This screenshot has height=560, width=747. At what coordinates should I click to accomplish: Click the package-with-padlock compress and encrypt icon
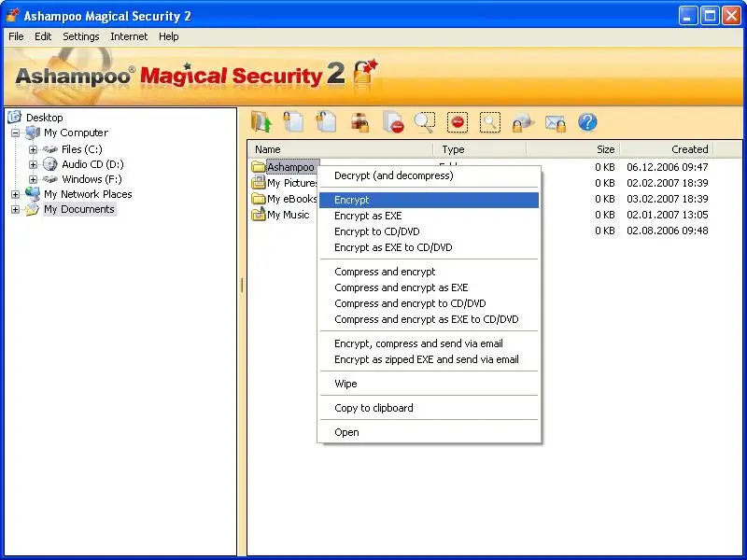click(x=359, y=122)
